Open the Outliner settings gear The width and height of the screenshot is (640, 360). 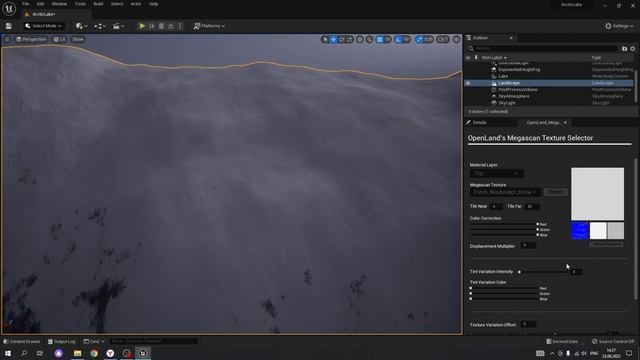pyautogui.click(x=633, y=49)
